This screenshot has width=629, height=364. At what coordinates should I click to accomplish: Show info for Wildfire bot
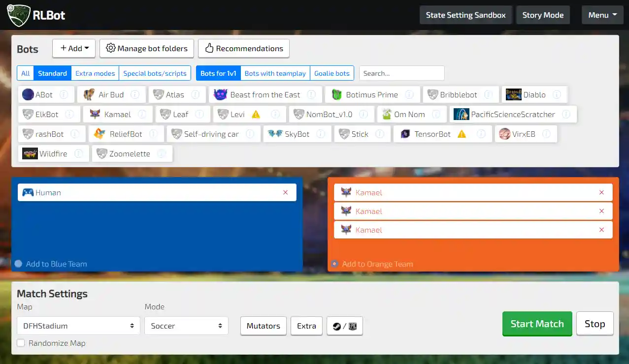point(78,153)
